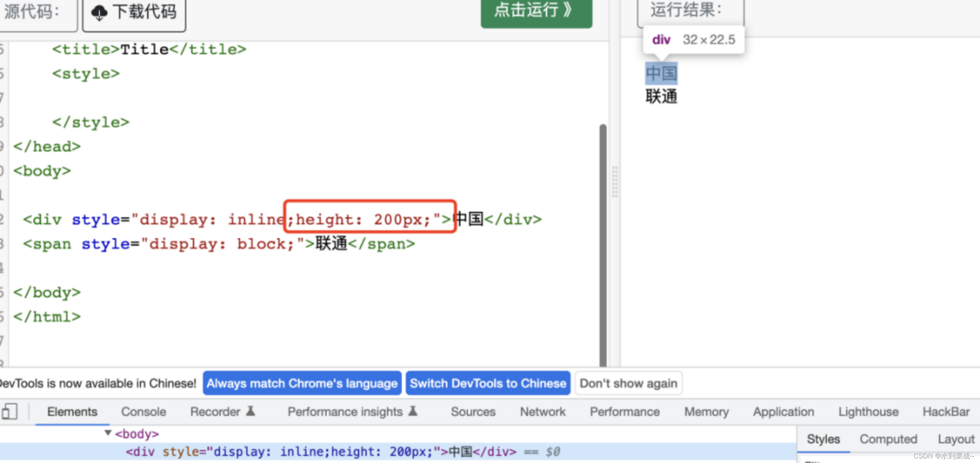Viewport: 980px width, 463px height.
Task: Click the highlighted 中国 text in result
Action: click(661, 73)
